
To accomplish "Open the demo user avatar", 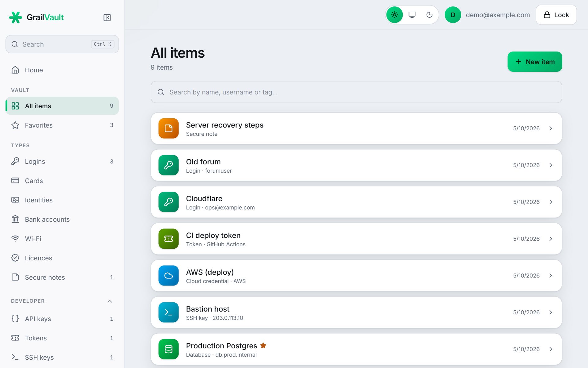I will (x=453, y=15).
